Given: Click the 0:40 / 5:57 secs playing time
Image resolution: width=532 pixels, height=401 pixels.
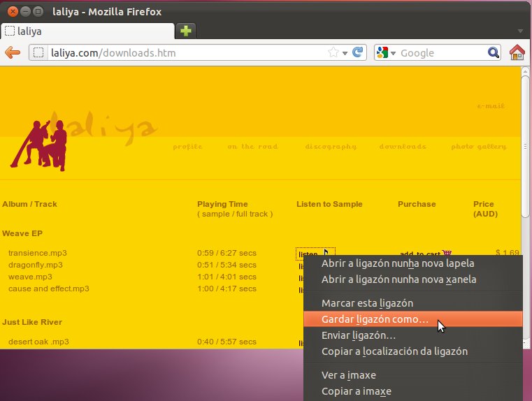Looking at the screenshot, I should coord(227,342).
